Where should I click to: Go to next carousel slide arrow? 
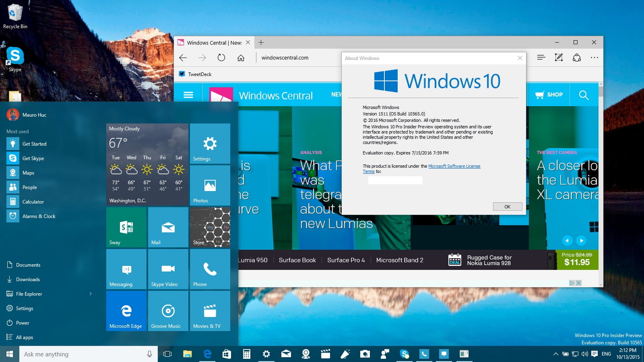coord(581,241)
